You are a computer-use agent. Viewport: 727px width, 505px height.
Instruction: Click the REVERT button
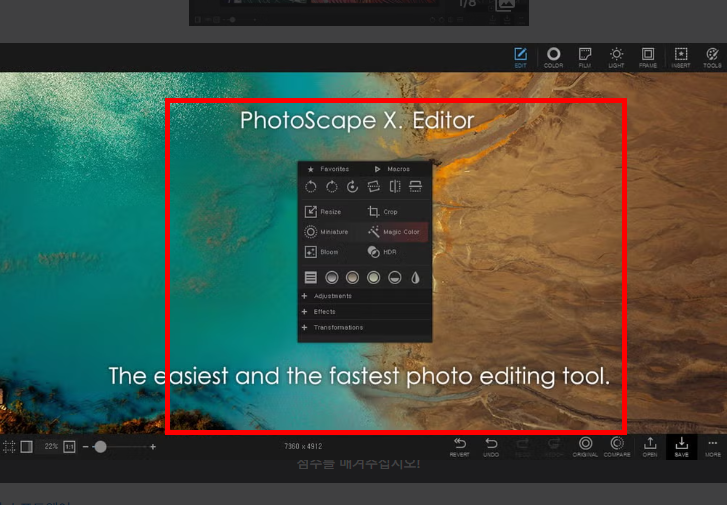click(459, 447)
